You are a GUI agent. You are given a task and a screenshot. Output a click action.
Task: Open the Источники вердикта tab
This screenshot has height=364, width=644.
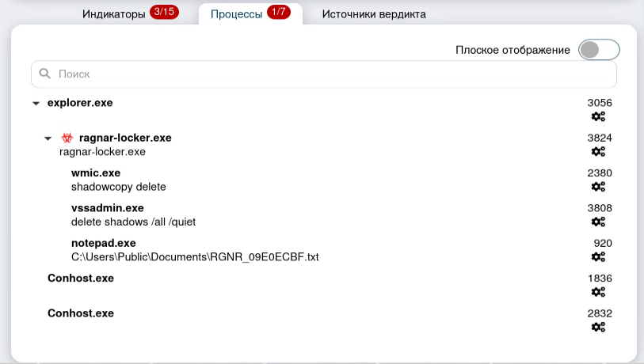tap(373, 14)
